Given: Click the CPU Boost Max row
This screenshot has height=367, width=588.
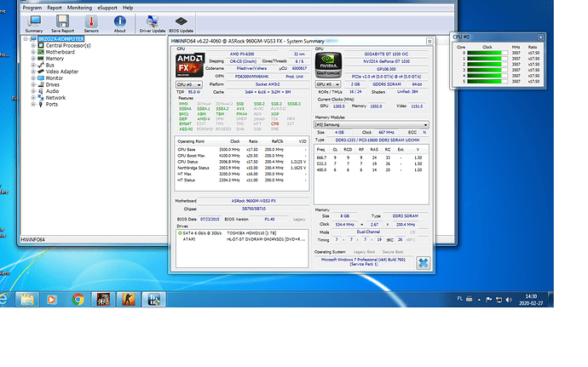Looking at the screenshot, I should coord(241,156).
